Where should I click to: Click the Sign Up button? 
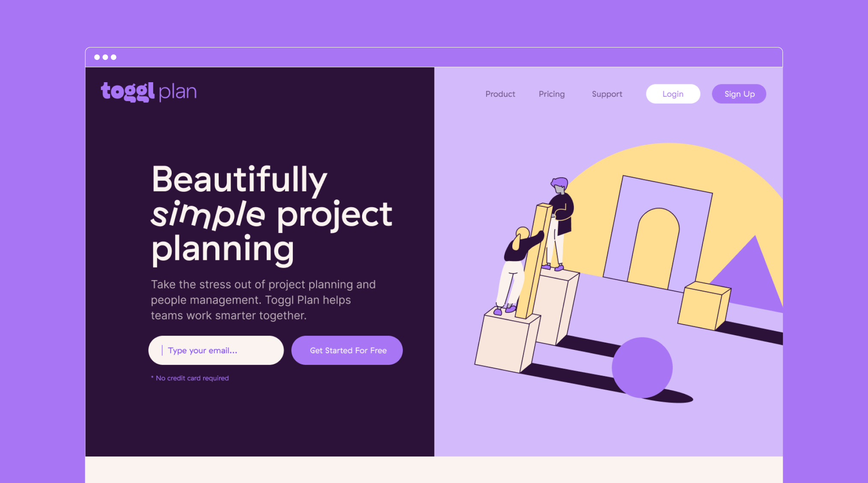click(739, 93)
